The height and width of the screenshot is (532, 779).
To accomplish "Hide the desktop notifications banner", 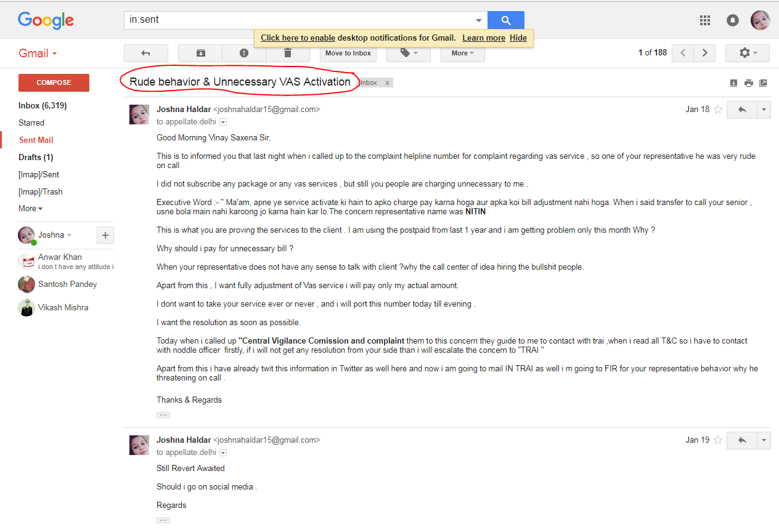I will coord(518,38).
